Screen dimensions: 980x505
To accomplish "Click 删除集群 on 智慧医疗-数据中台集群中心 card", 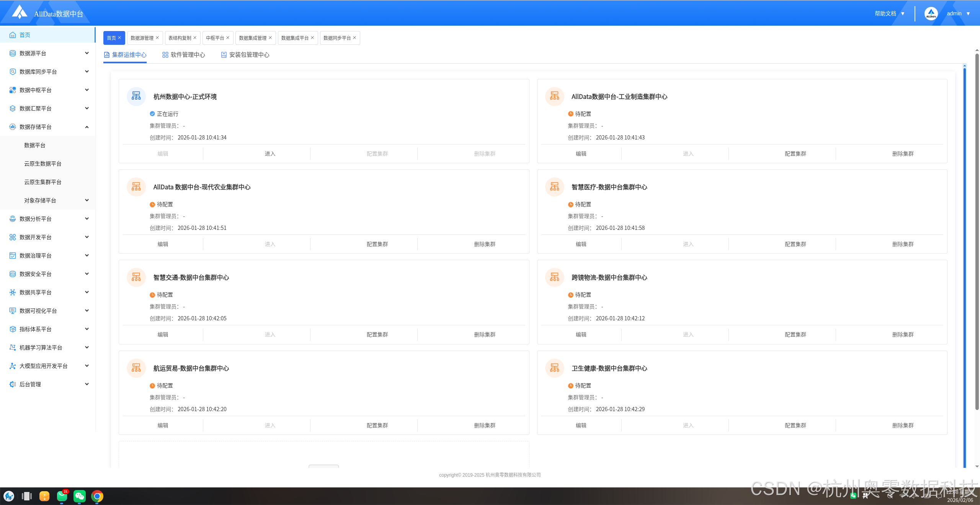I will click(x=903, y=244).
